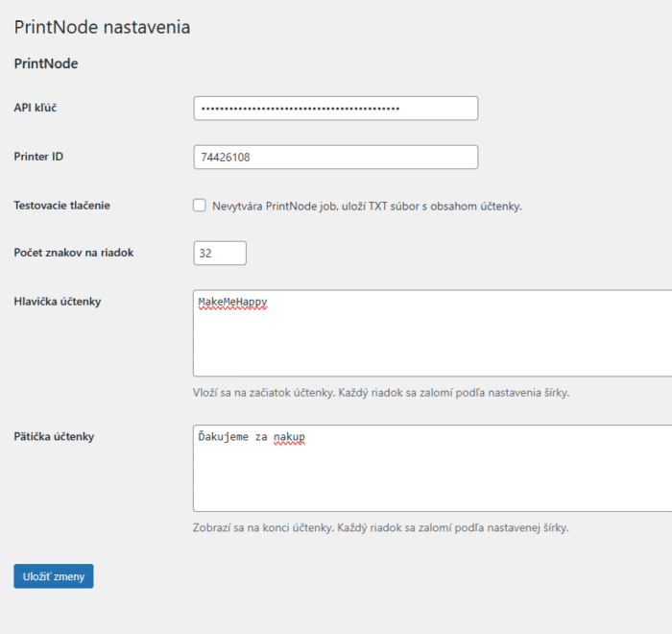Click the underlined word nakup in footer

click(x=289, y=437)
